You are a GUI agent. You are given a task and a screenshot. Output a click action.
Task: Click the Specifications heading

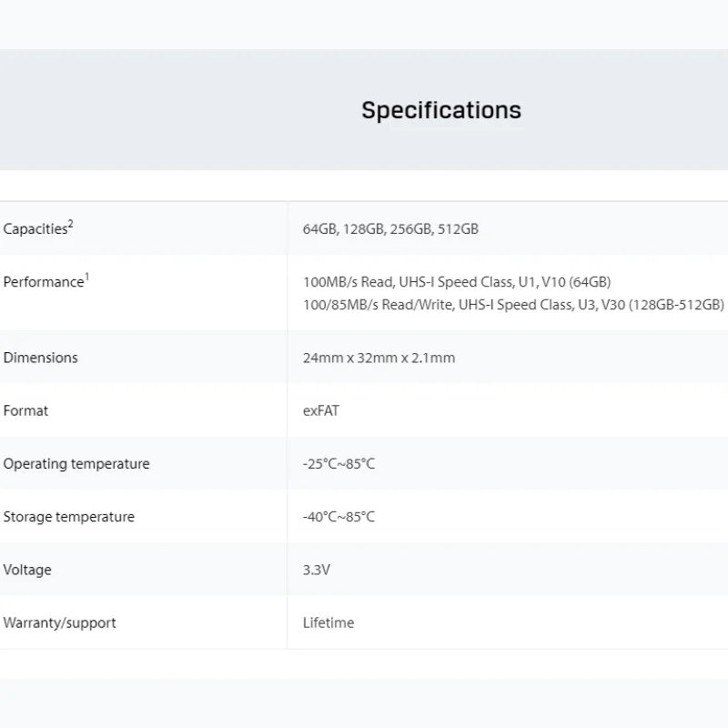(441, 110)
